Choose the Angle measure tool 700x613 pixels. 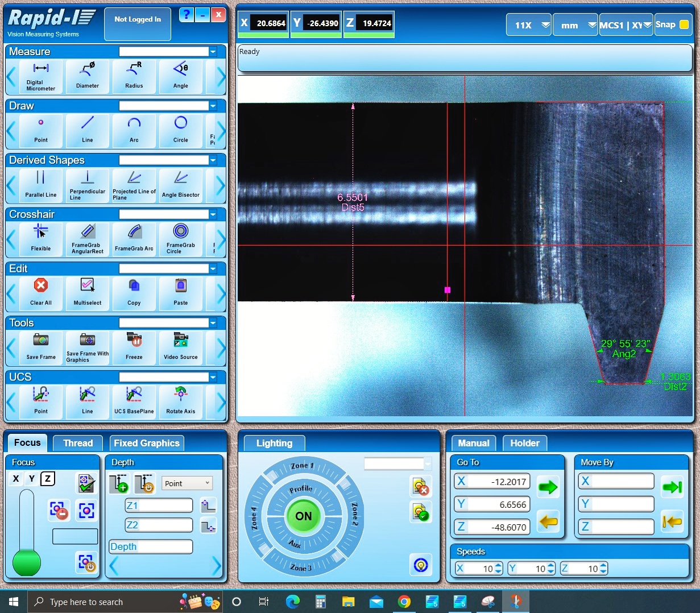(x=180, y=76)
